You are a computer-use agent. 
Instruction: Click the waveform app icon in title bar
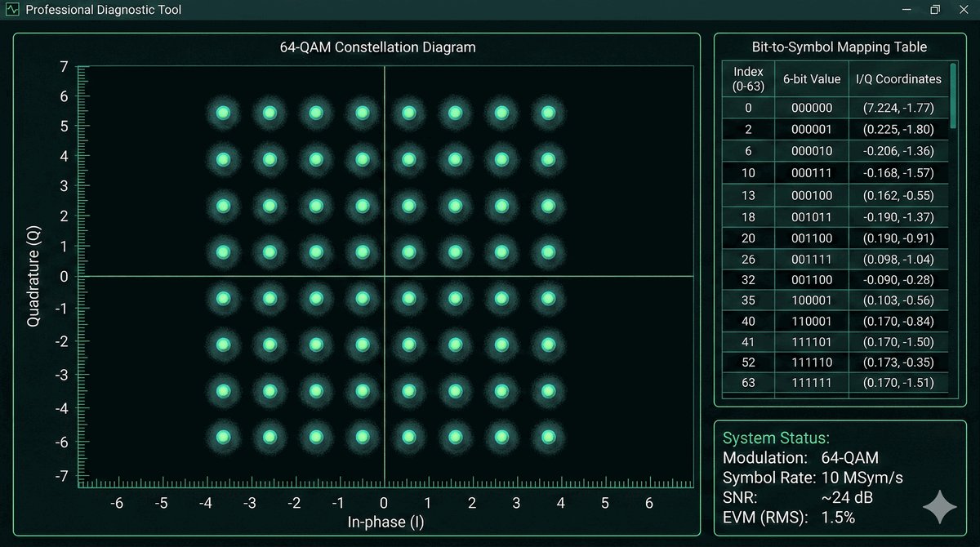click(x=12, y=10)
